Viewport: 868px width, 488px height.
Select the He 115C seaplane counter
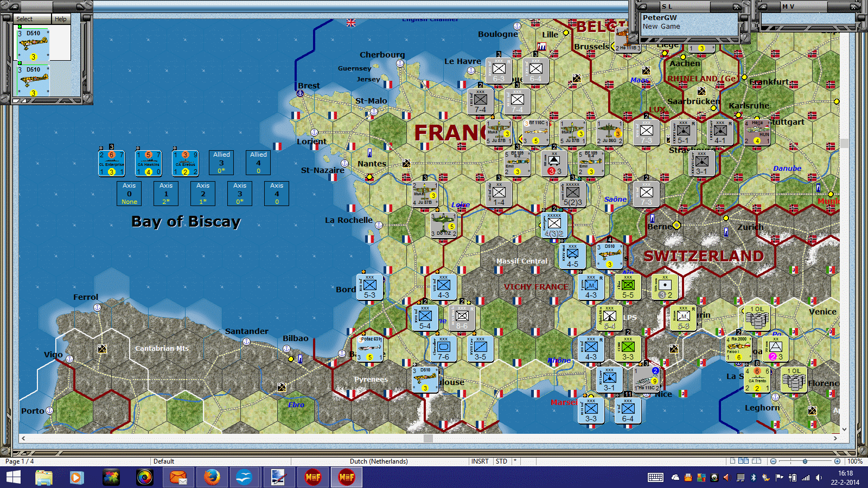[646, 380]
